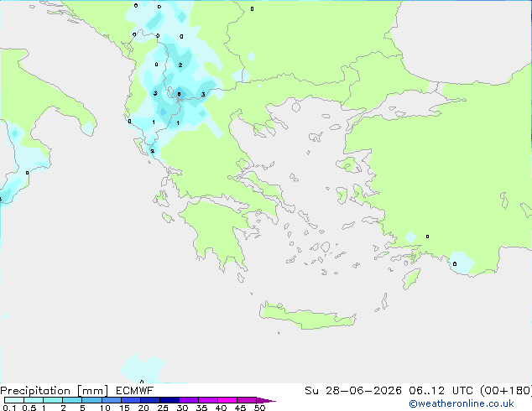Select the 50 mm arrow-tip legend swatch
Screen dimensions: 532x411
266,400
